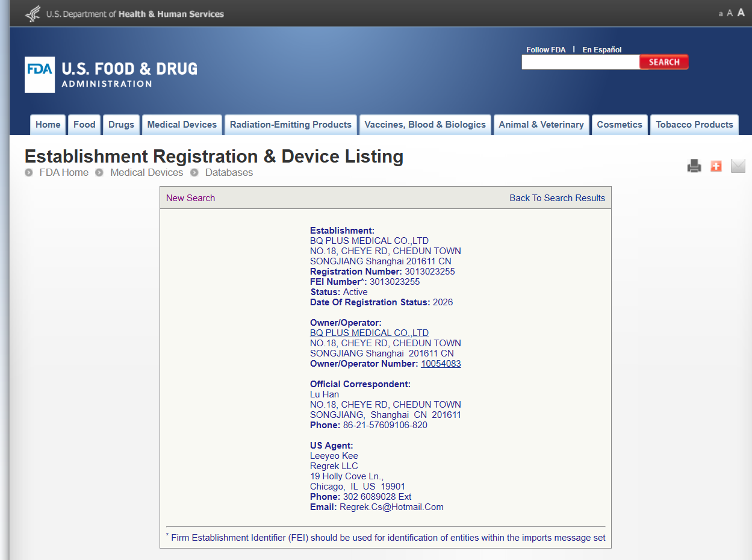Click the red share plus icon
This screenshot has width=752, height=560.
pos(716,166)
